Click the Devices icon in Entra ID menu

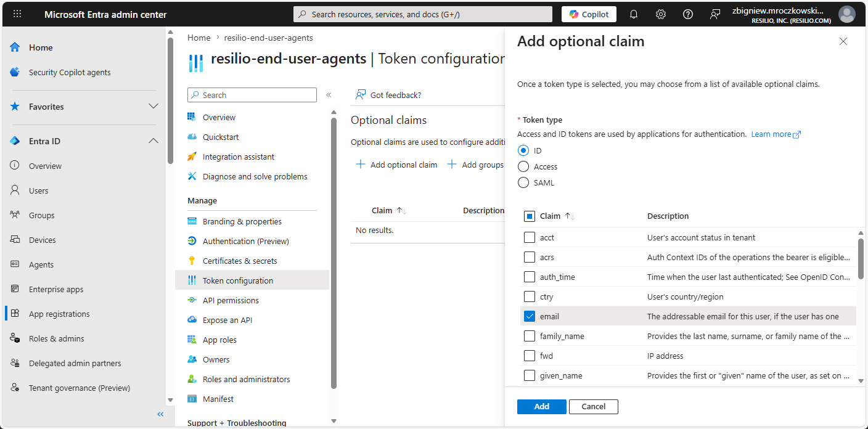(x=15, y=240)
